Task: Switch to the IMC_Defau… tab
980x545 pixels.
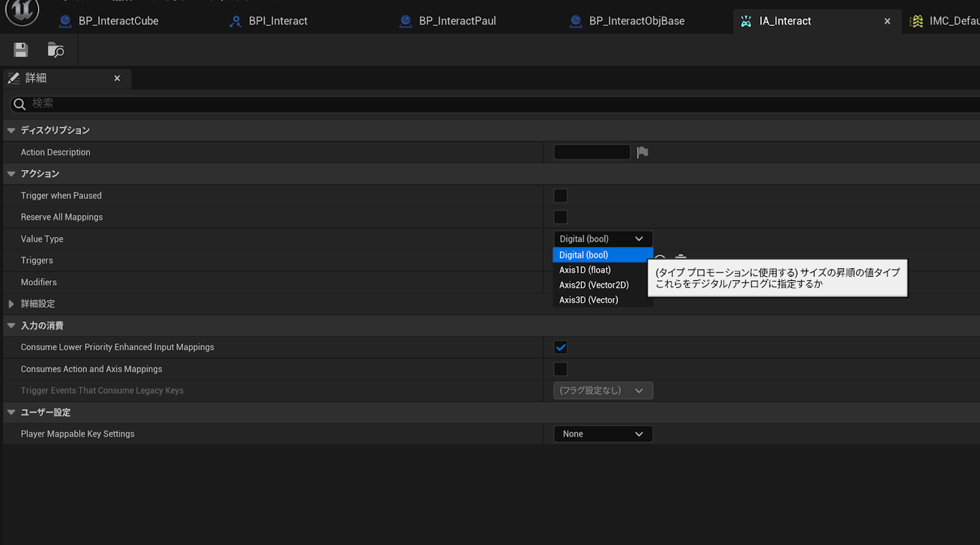Action: tap(945, 21)
